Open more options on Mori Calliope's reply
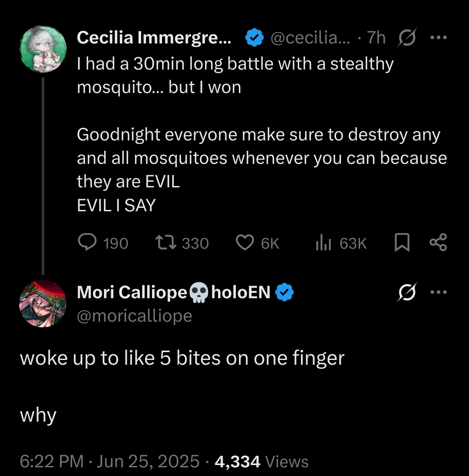The height and width of the screenshot is (476, 469). tap(439, 293)
